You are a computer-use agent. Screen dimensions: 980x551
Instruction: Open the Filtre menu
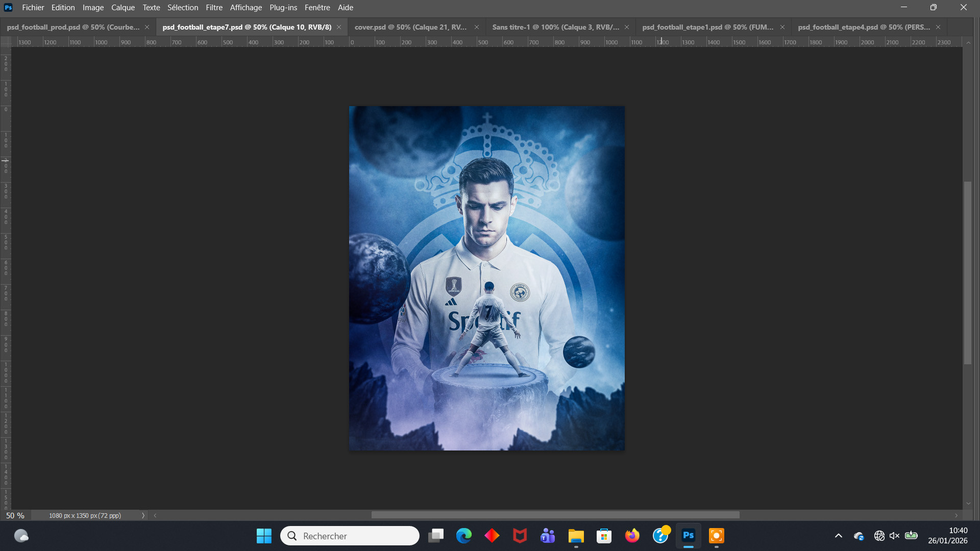coord(214,8)
